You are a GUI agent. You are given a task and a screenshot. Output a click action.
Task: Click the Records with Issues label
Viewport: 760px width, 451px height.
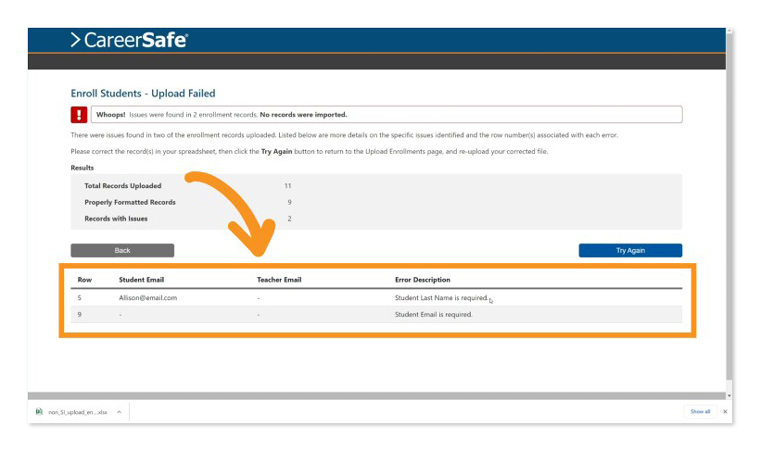point(116,219)
